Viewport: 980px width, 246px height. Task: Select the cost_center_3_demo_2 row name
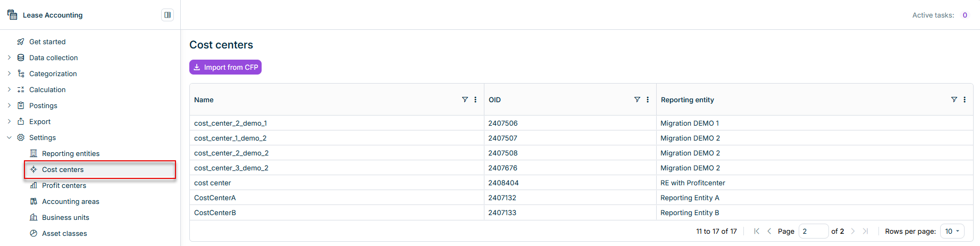pos(231,168)
